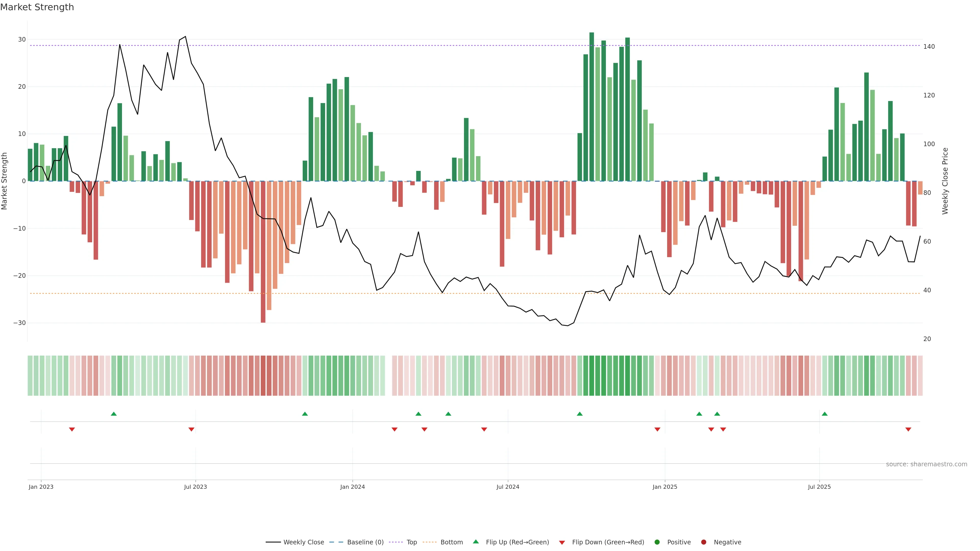Click the Weekly Close Price right axis title
Screen dimensions: 980x551
(945, 181)
